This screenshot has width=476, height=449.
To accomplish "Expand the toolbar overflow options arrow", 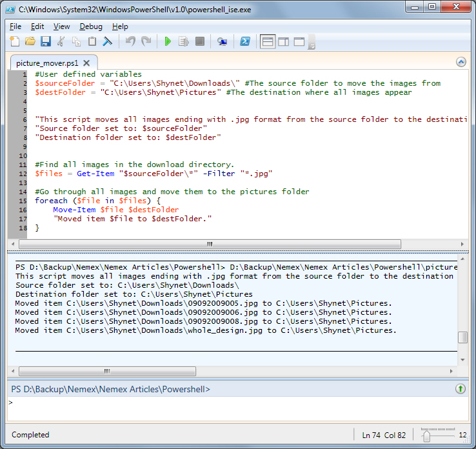I will click(x=312, y=45).
